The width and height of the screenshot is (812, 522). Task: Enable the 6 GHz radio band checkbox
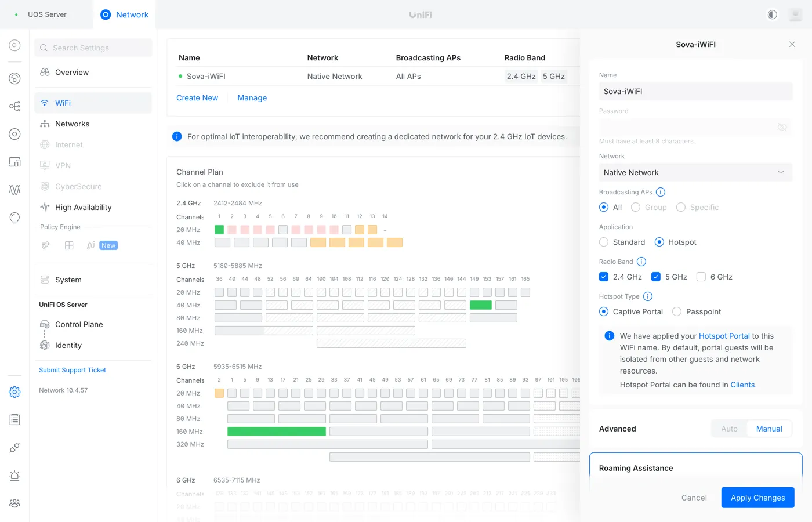[x=701, y=277]
